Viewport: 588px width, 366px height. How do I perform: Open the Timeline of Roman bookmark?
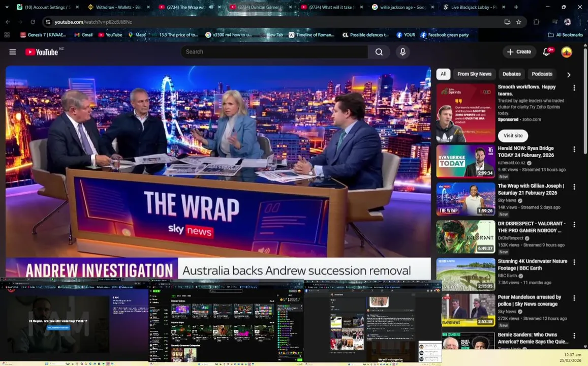[311, 35]
